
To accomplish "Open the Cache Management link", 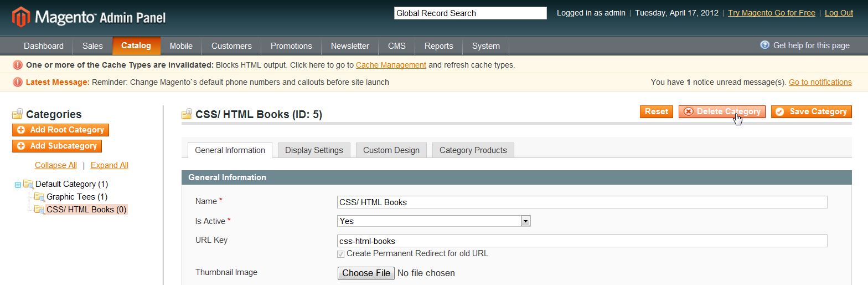I will (391, 65).
